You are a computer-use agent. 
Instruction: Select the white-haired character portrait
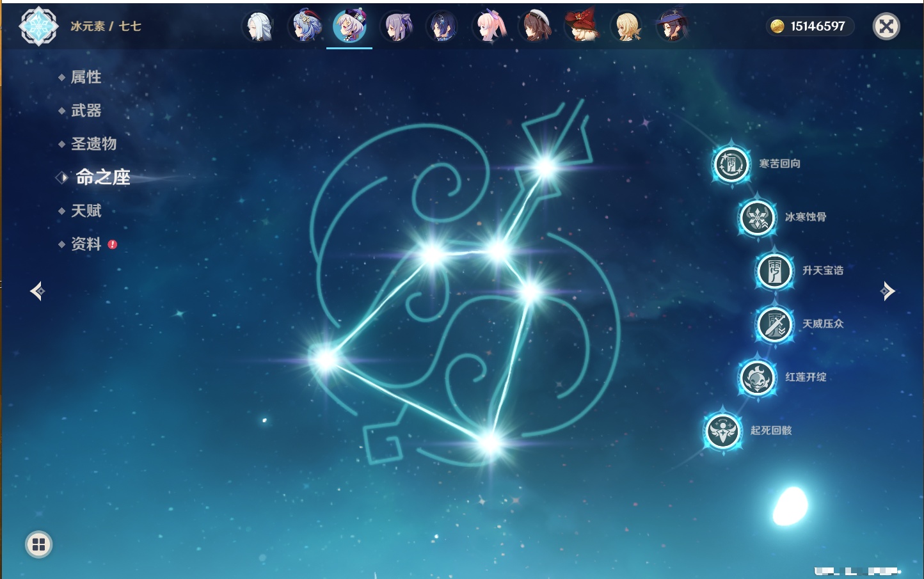click(259, 27)
